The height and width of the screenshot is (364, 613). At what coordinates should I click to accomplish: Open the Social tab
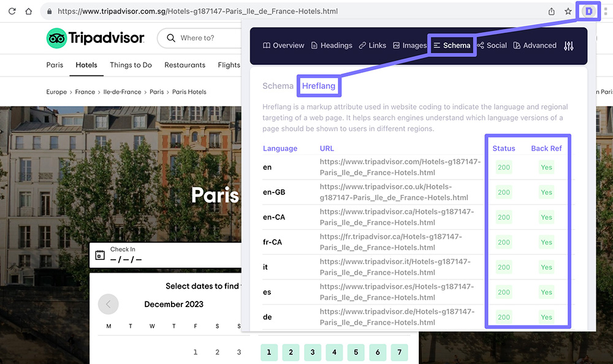click(x=492, y=45)
